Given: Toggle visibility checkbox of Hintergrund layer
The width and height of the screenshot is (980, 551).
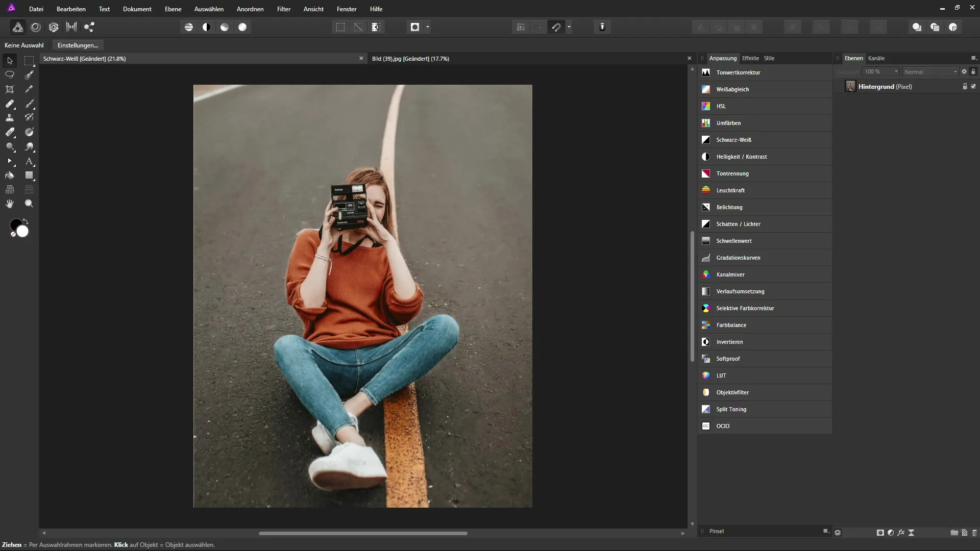Looking at the screenshot, I should [x=973, y=87].
